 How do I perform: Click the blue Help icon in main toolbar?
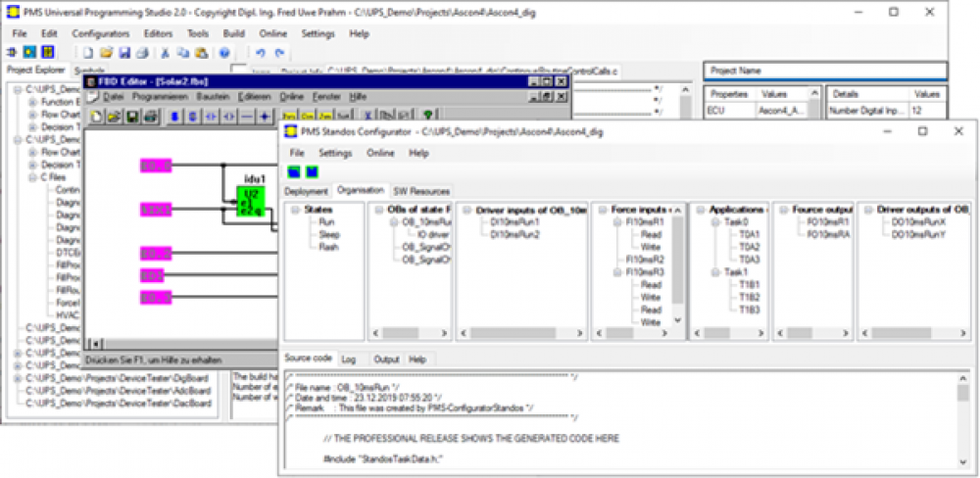(223, 52)
